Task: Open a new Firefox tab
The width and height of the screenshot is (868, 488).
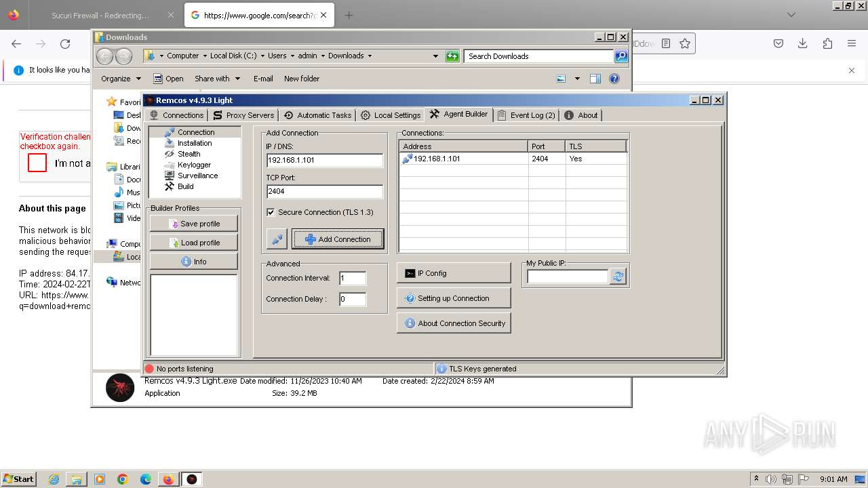Action: click(x=349, y=15)
